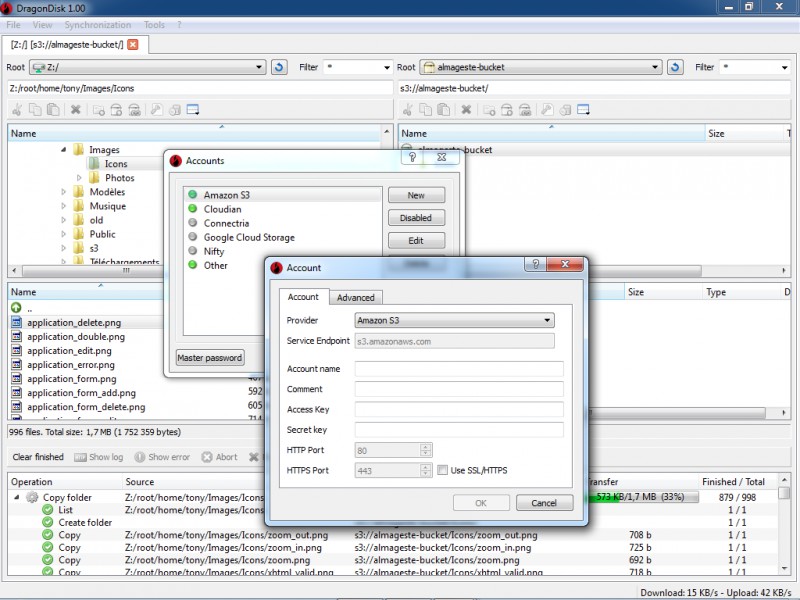The image size is (800, 600).
Task: Click the Disabled button in Accounts dialog
Action: click(416, 218)
